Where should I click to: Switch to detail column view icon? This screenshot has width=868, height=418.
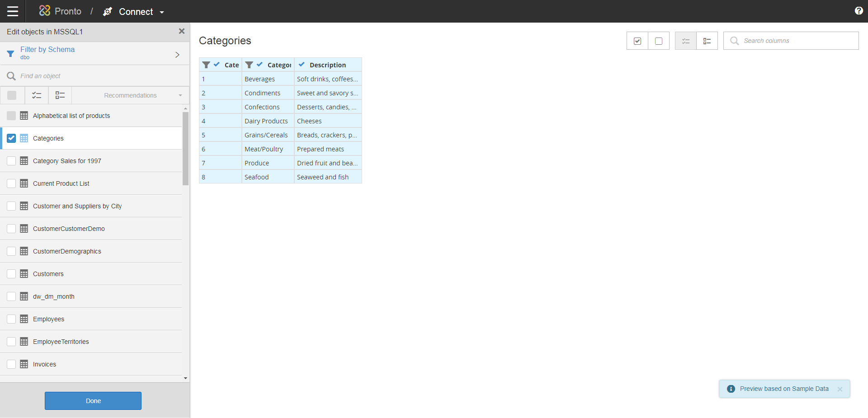(x=707, y=41)
